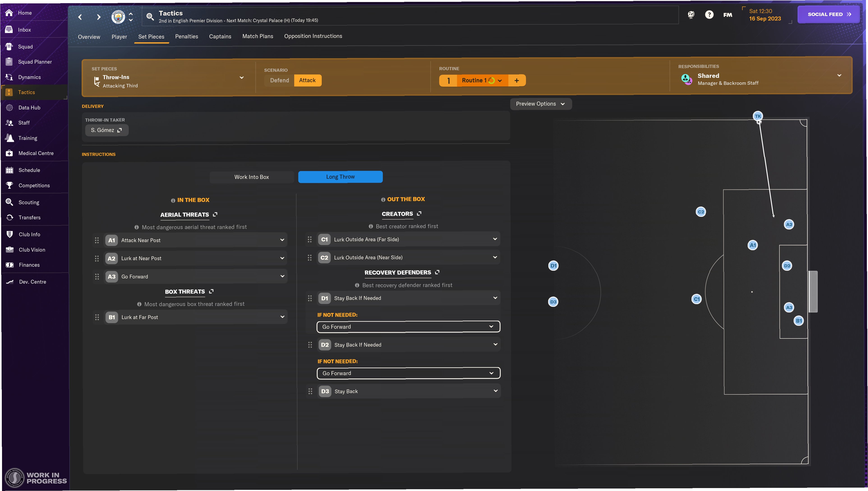
Task: Click the Medical Centre icon
Action: click(x=9, y=153)
